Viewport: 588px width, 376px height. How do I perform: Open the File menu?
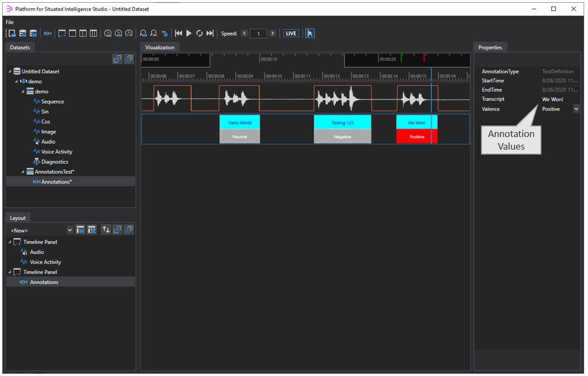(x=9, y=22)
